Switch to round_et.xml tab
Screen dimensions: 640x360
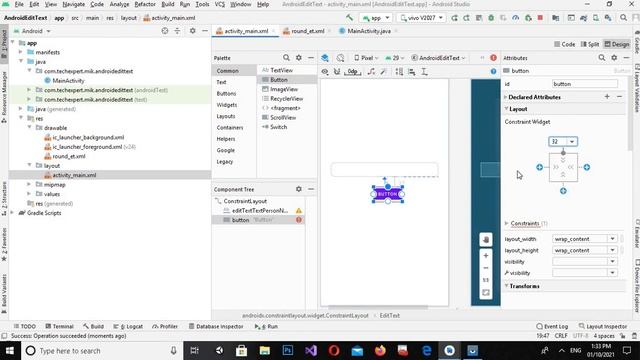click(307, 31)
